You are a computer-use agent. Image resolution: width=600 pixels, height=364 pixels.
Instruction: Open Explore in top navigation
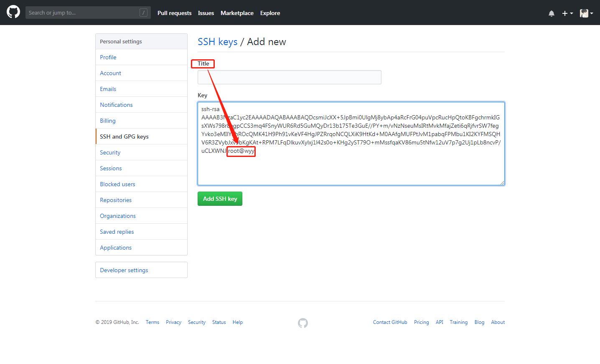[270, 13]
